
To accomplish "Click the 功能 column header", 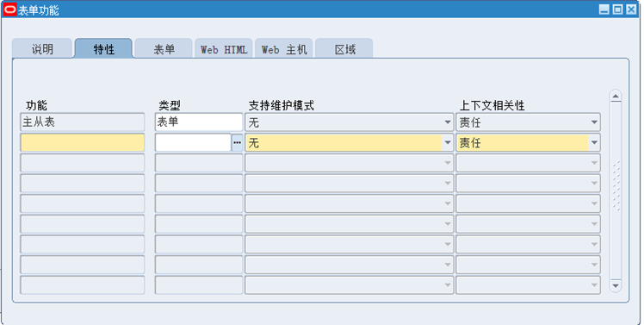I will (x=36, y=106).
